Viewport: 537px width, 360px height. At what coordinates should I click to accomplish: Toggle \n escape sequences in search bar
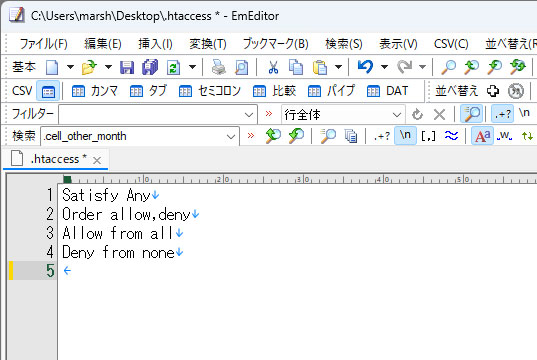(405, 135)
